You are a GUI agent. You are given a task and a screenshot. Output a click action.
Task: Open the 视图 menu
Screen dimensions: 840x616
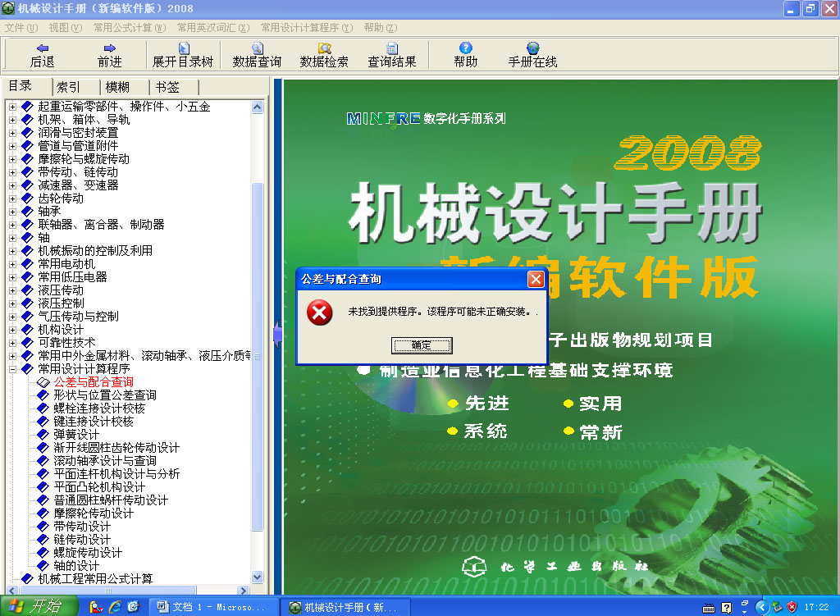pyautogui.click(x=66, y=27)
